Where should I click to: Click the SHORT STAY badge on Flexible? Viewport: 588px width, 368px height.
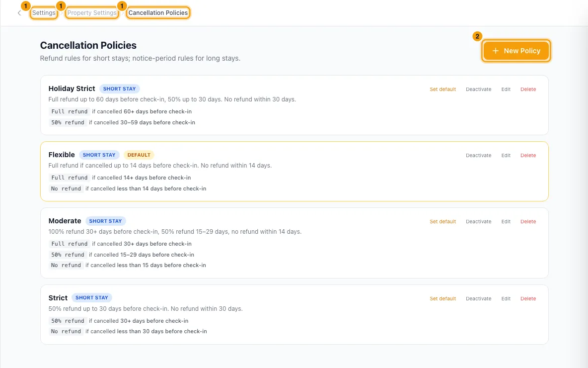tap(99, 155)
